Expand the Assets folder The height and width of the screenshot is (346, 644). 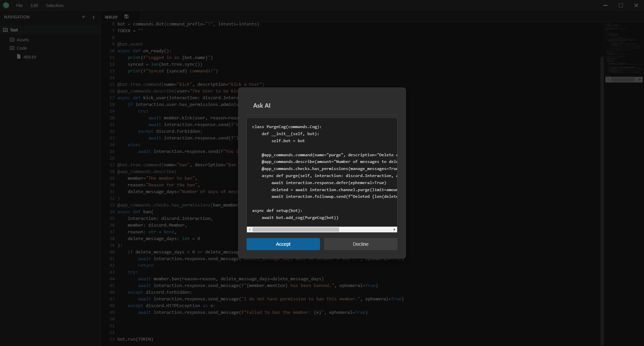click(x=12, y=40)
